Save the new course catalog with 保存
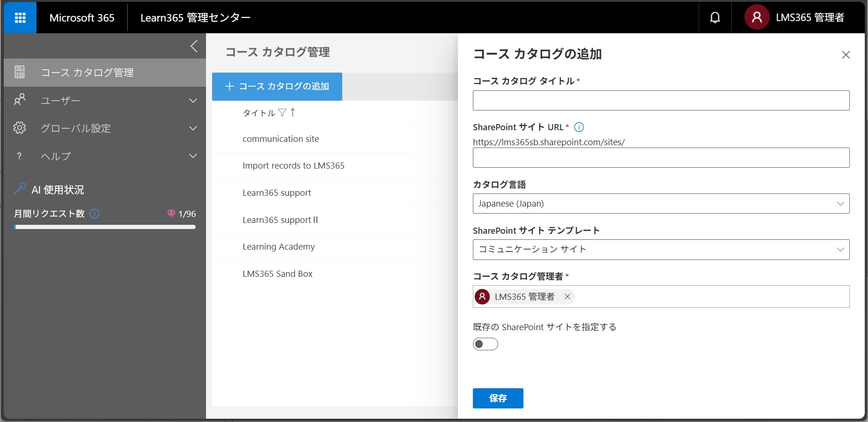Viewport: 868px width, 422px height. pyautogui.click(x=498, y=398)
